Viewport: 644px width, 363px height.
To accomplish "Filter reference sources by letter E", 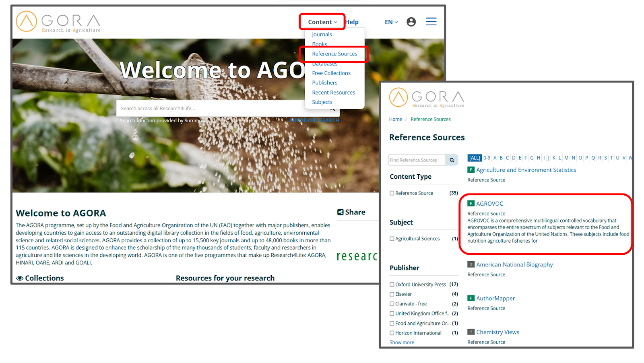I will [x=520, y=158].
